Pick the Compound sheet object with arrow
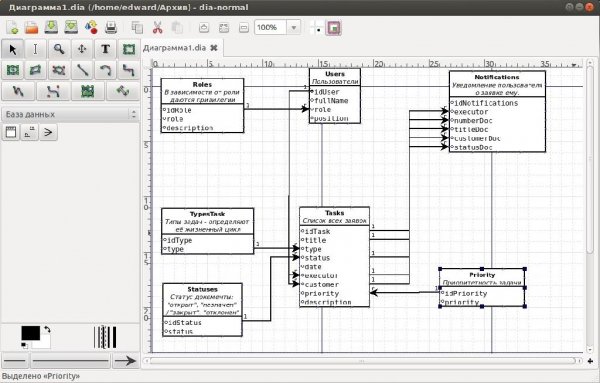 48,132
